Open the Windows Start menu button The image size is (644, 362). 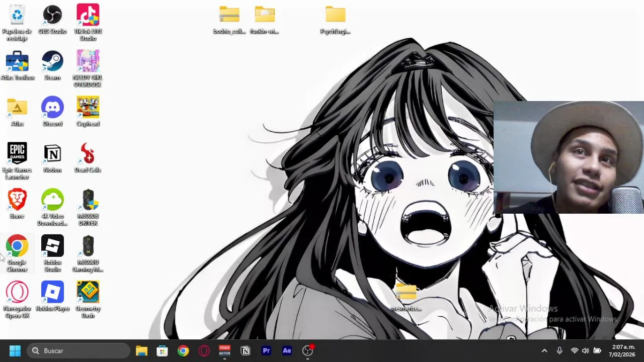click(x=15, y=350)
